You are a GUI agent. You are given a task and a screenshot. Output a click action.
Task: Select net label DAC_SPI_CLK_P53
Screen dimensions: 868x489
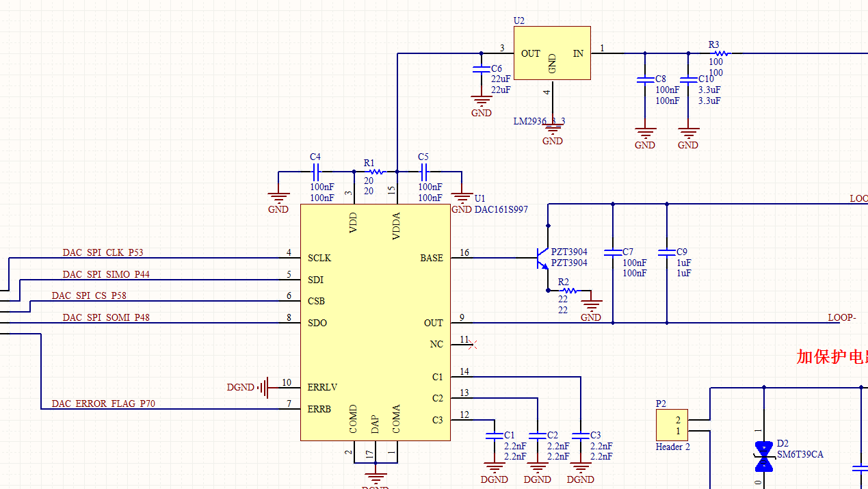103,252
